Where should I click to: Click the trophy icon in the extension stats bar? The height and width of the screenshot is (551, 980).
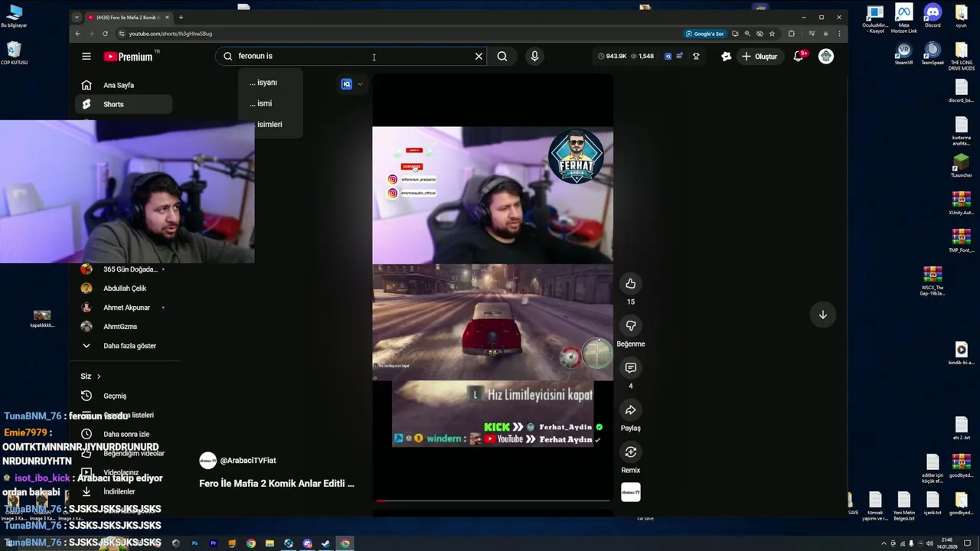pyautogui.click(x=696, y=56)
